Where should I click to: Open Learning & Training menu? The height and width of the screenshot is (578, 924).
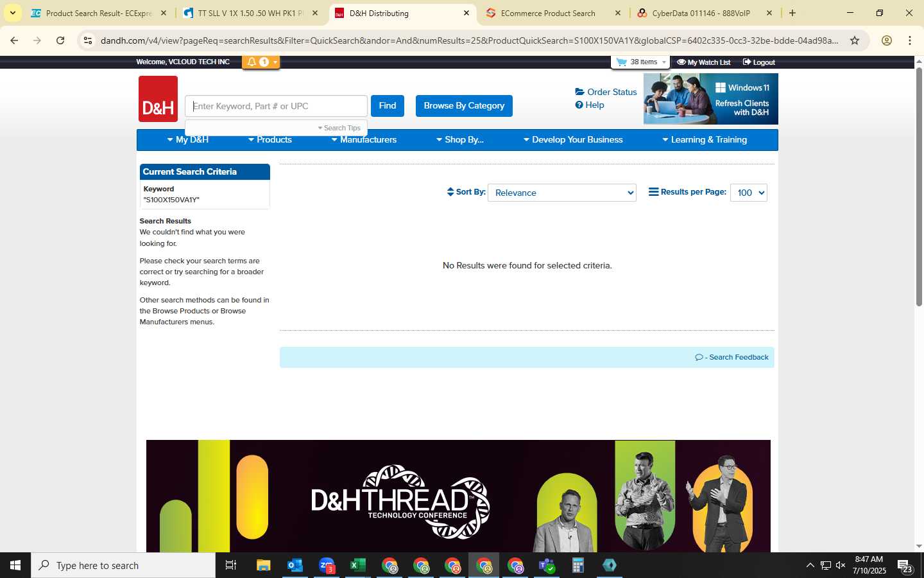click(705, 139)
